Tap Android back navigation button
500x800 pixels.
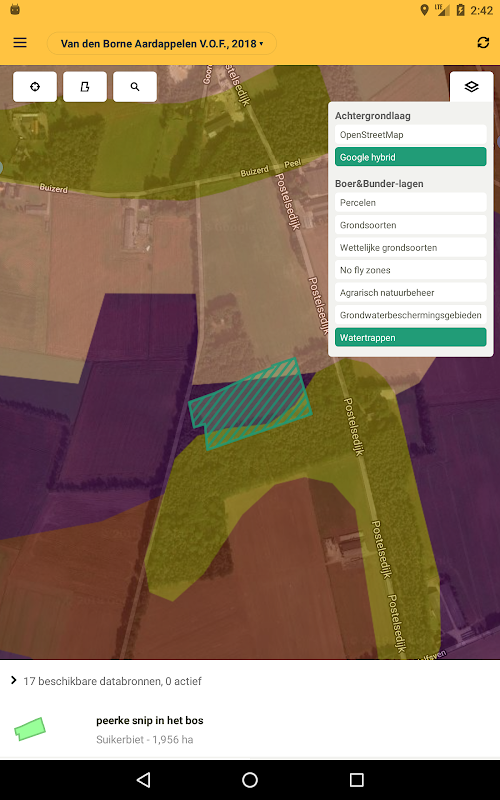click(x=143, y=780)
